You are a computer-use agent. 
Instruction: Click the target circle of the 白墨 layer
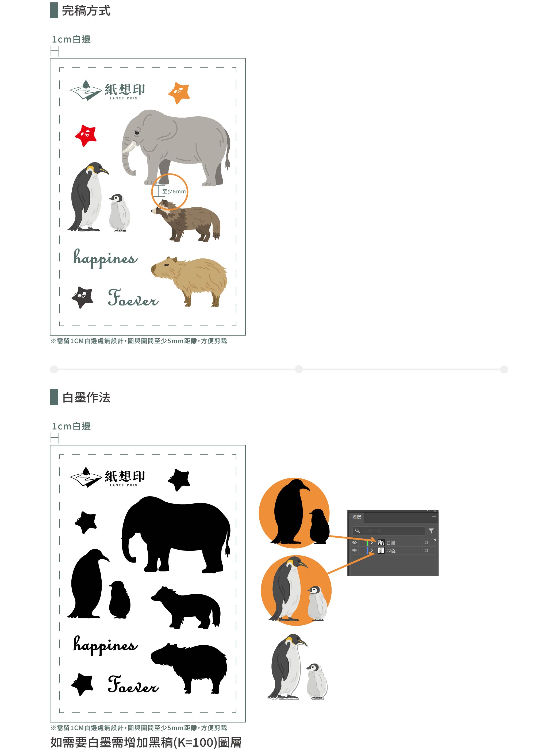426,542
